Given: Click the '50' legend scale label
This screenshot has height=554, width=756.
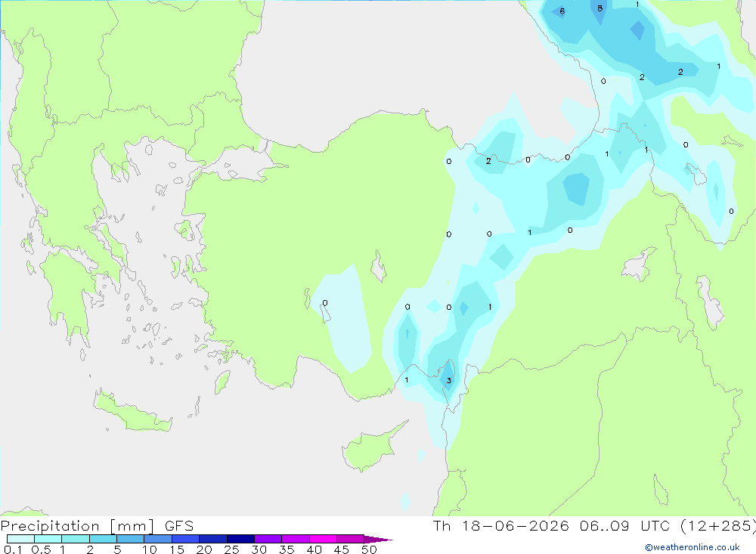Looking at the screenshot, I should pos(369,549).
